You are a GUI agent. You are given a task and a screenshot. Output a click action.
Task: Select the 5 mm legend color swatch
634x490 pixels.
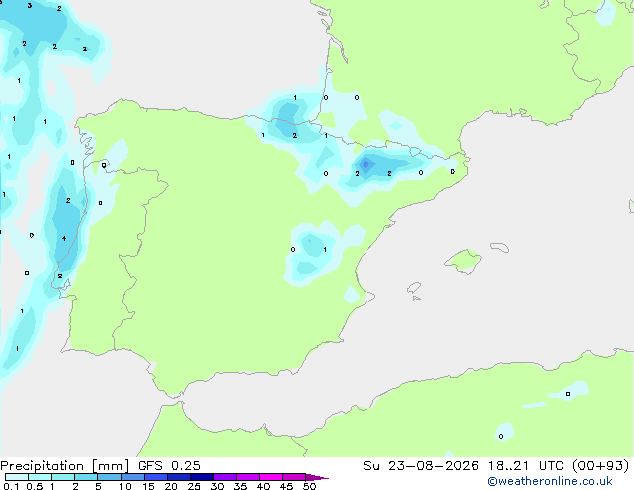click(x=109, y=477)
